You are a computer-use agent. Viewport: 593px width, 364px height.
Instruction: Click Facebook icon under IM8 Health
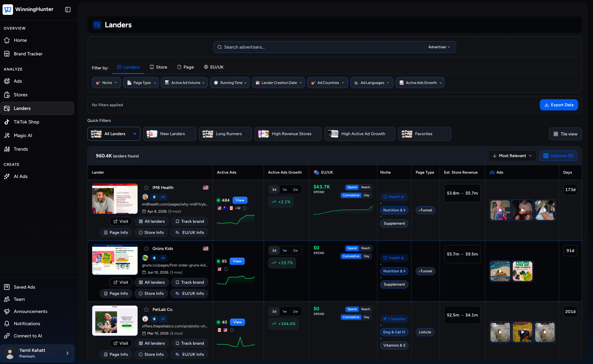click(x=154, y=197)
